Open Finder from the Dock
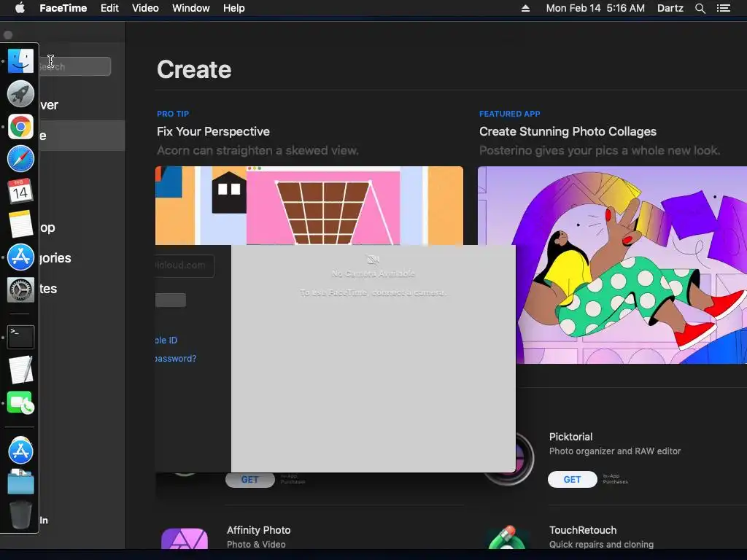 point(20,61)
